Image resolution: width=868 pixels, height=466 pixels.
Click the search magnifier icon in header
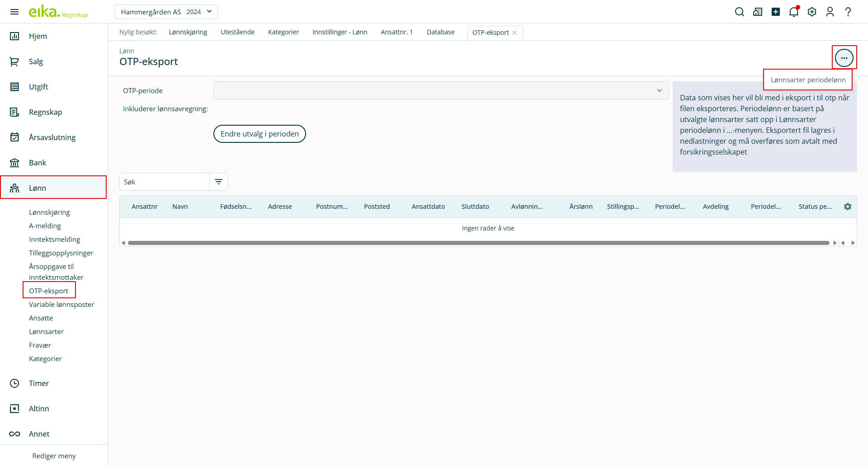tap(739, 12)
